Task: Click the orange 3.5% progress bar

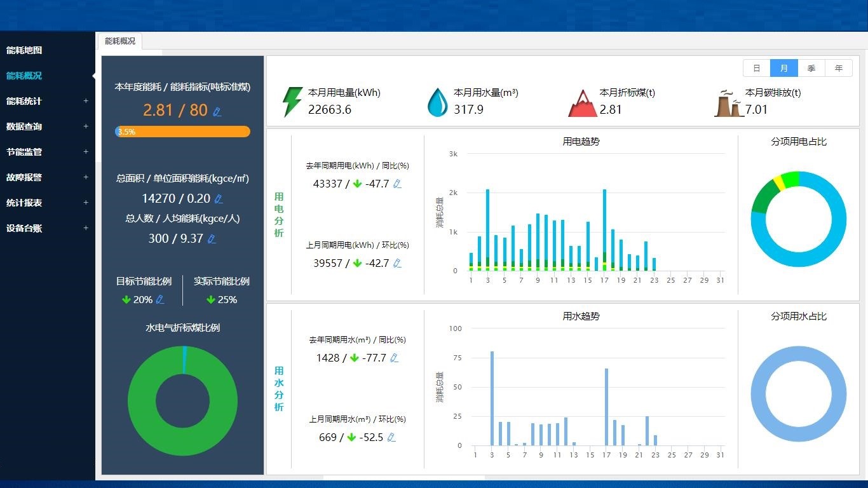Action: [x=182, y=132]
